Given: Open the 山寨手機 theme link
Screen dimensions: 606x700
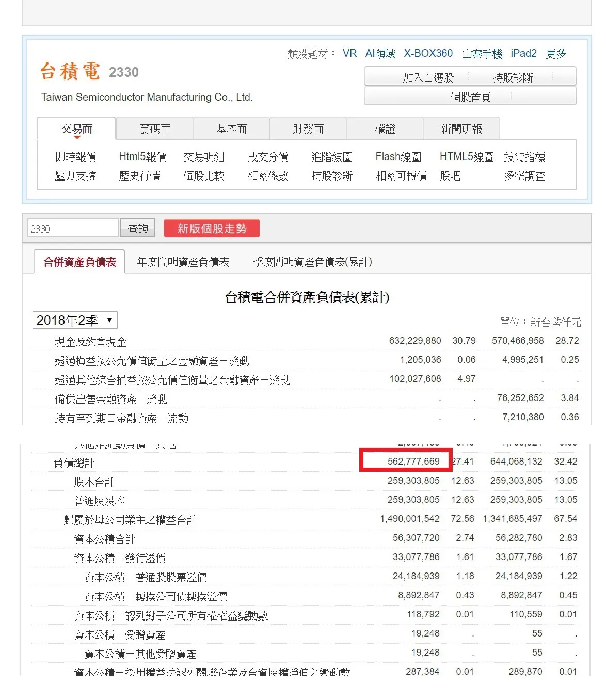Looking at the screenshot, I should [482, 54].
